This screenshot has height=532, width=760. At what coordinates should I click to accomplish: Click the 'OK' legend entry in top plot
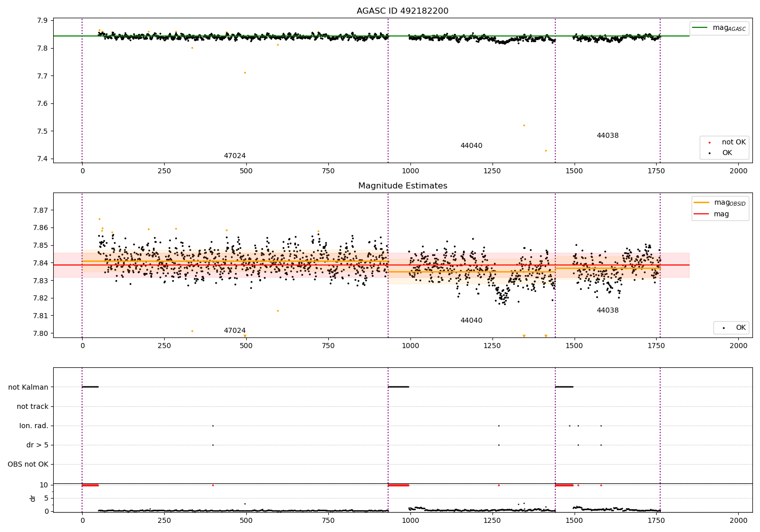[727, 153]
